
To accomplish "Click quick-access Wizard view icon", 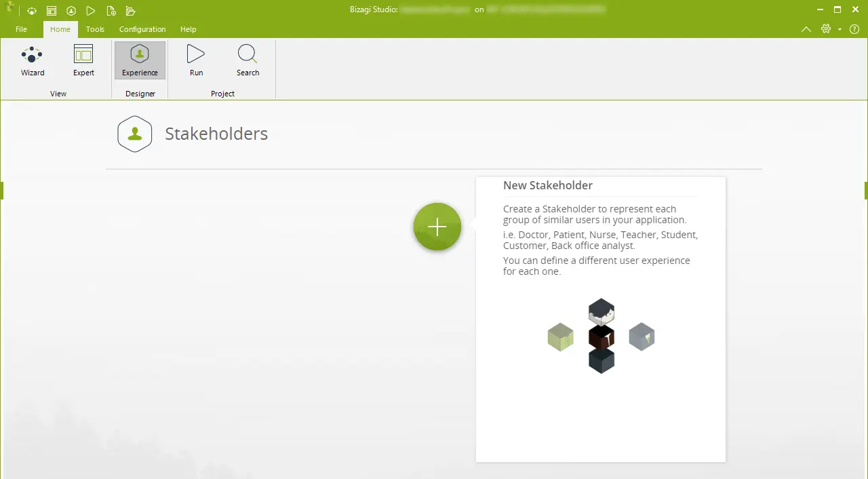I will [32, 11].
